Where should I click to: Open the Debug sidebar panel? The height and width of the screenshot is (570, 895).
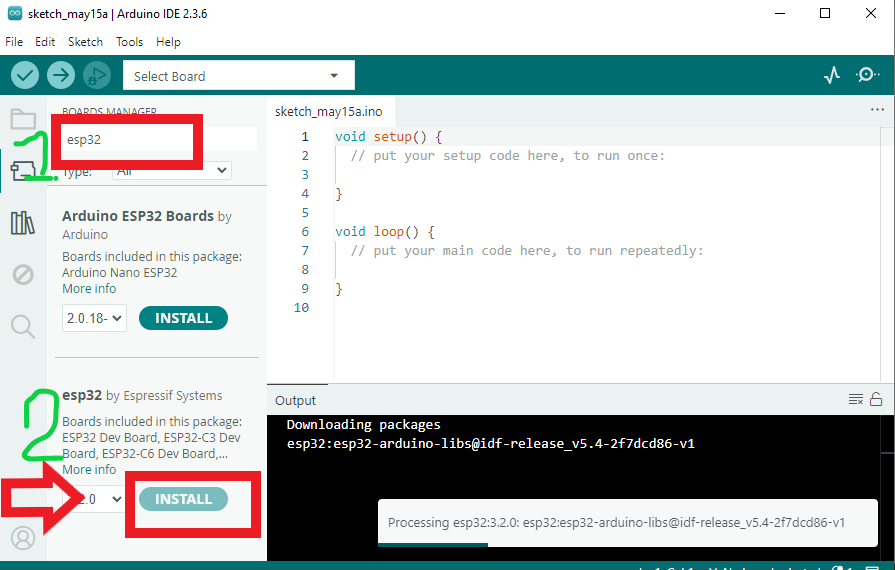pos(23,274)
